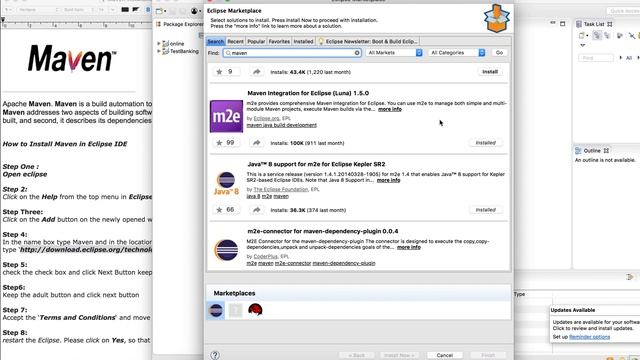Image resolution: width=640 pixels, height=360 pixels.
Task: Click the Reminder options link in Updates Available
Action: tap(589, 337)
